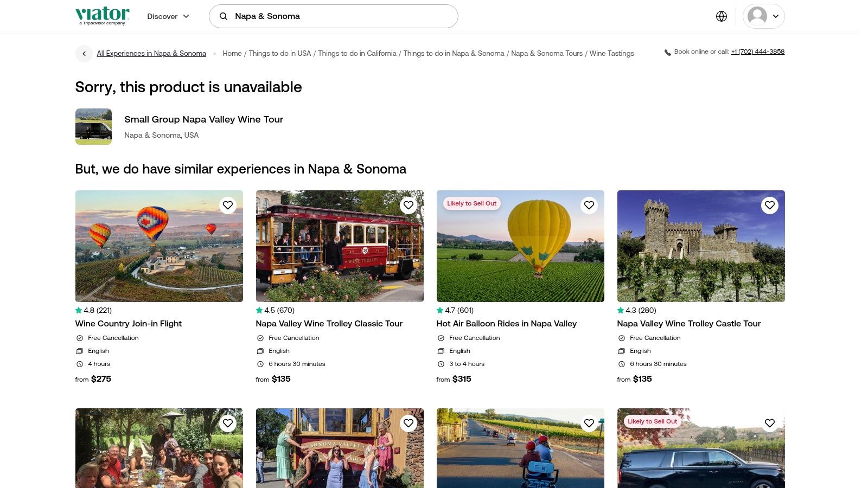Click Likely to Sell Out badge on black SUV
This screenshot has height=488, width=868.
pyautogui.click(x=653, y=422)
